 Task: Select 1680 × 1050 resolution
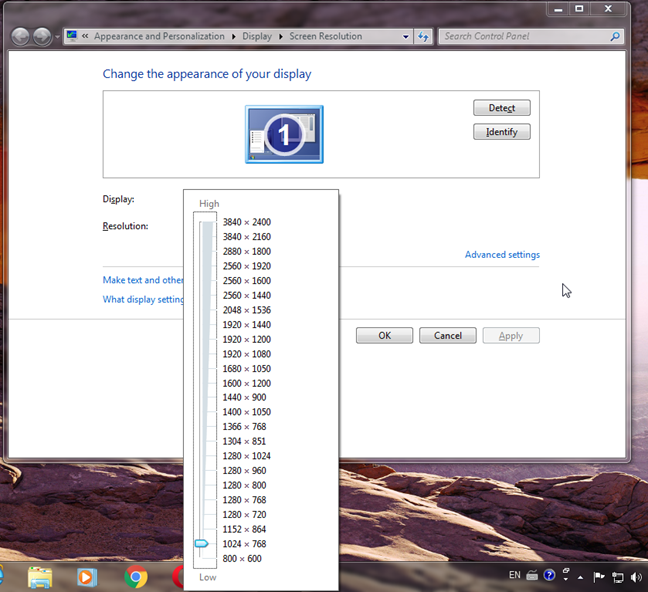point(247,369)
